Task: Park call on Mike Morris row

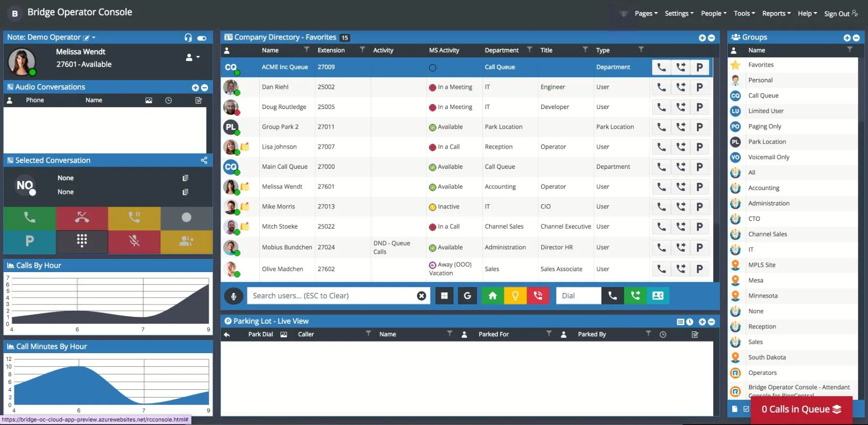Action: [699, 207]
